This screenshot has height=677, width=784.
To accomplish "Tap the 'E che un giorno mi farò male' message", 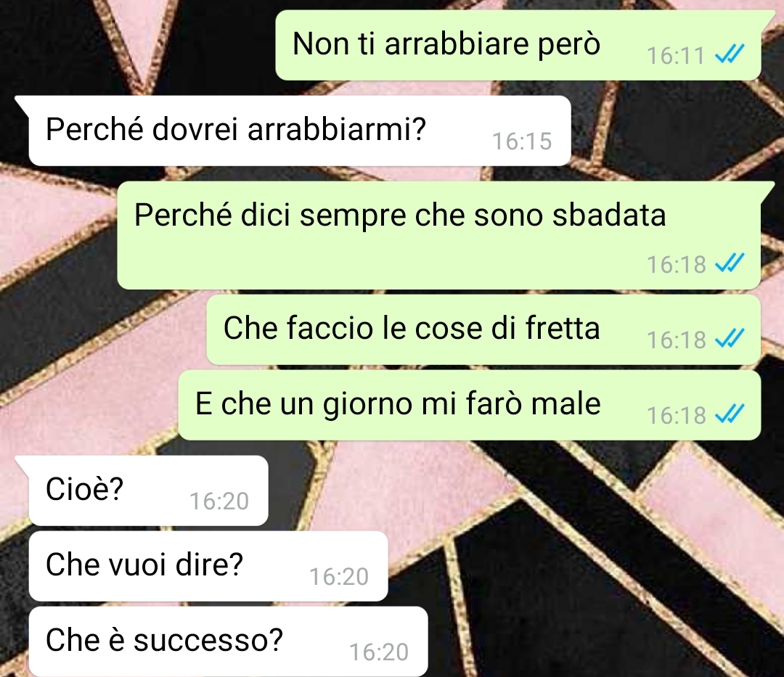I will pos(470,405).
